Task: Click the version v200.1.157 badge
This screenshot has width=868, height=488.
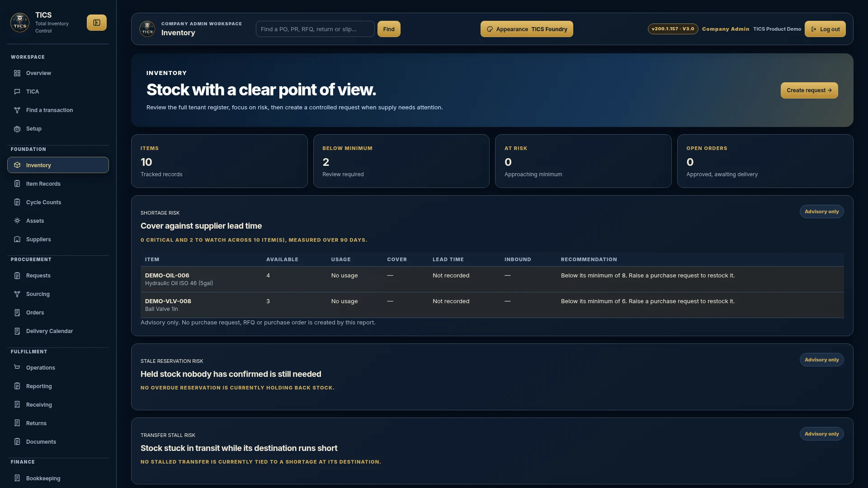Action: [x=673, y=29]
